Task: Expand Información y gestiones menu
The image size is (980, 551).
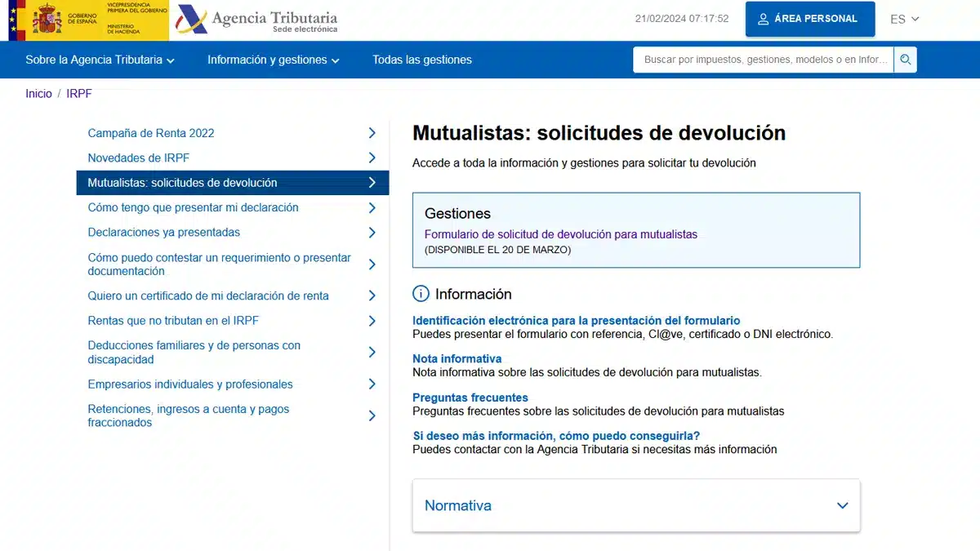Action: (274, 60)
